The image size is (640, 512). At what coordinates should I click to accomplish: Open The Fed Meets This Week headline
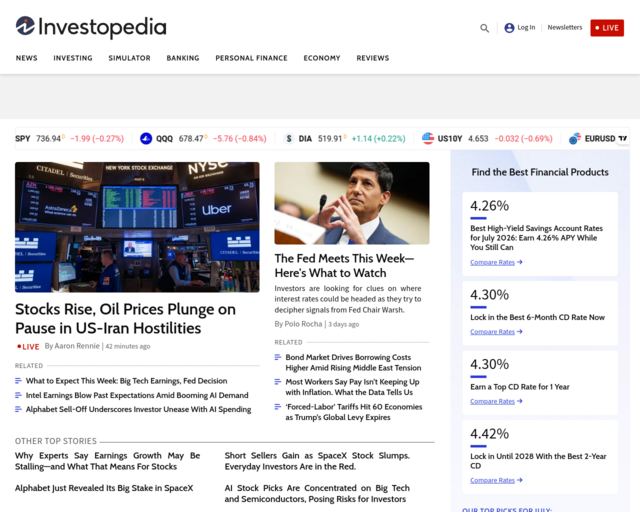pos(344,265)
